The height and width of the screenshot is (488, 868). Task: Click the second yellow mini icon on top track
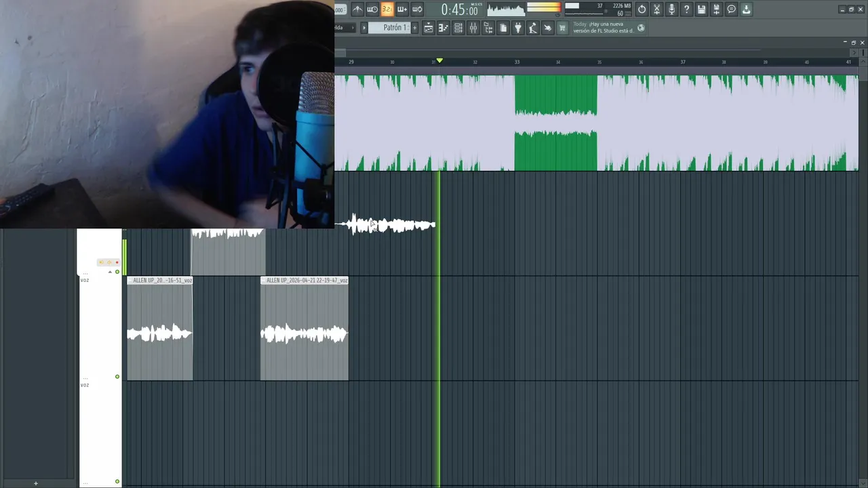tap(109, 262)
